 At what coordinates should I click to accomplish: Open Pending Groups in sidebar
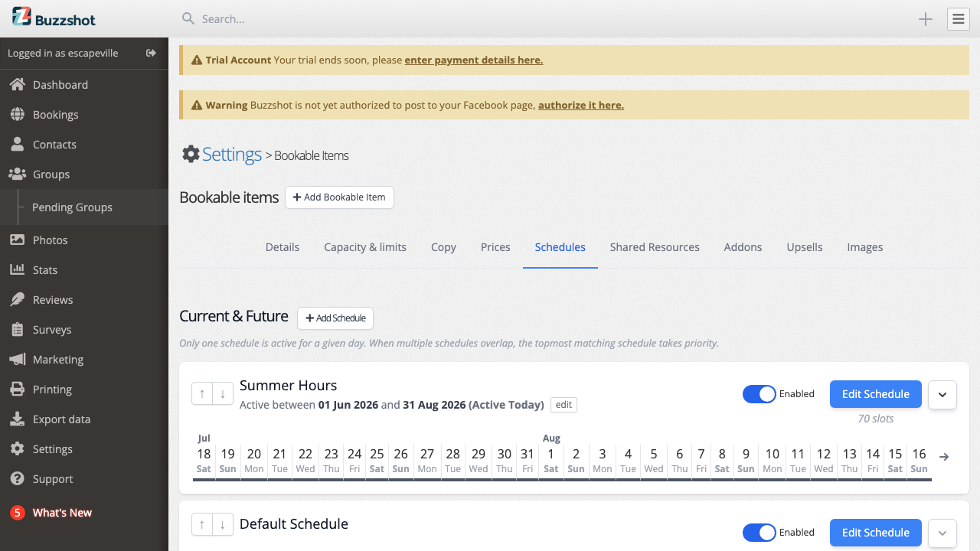tap(84, 207)
